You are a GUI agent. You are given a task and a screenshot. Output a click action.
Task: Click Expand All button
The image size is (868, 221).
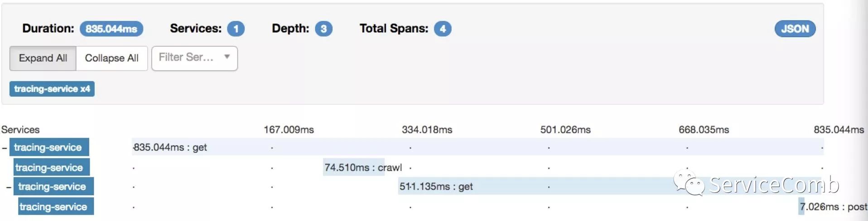[43, 58]
